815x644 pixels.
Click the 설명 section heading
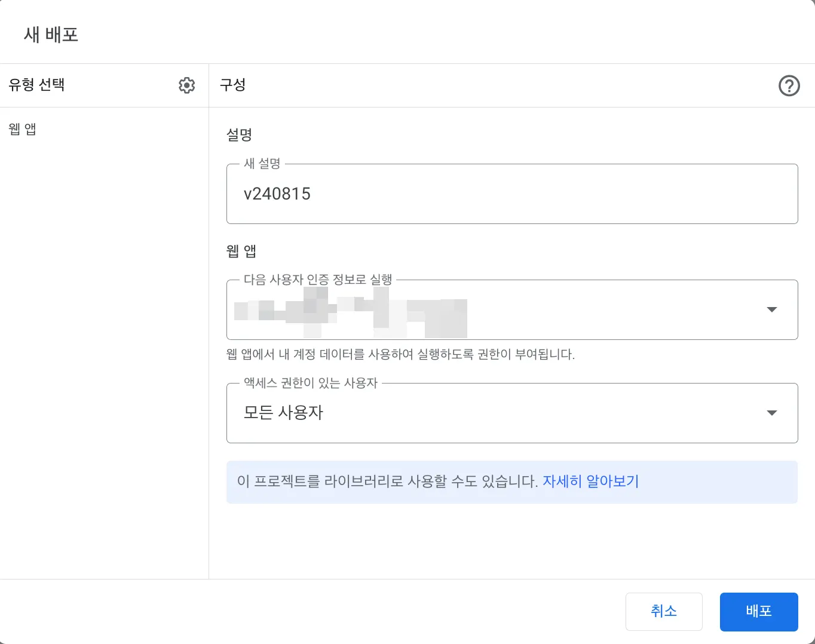click(239, 135)
